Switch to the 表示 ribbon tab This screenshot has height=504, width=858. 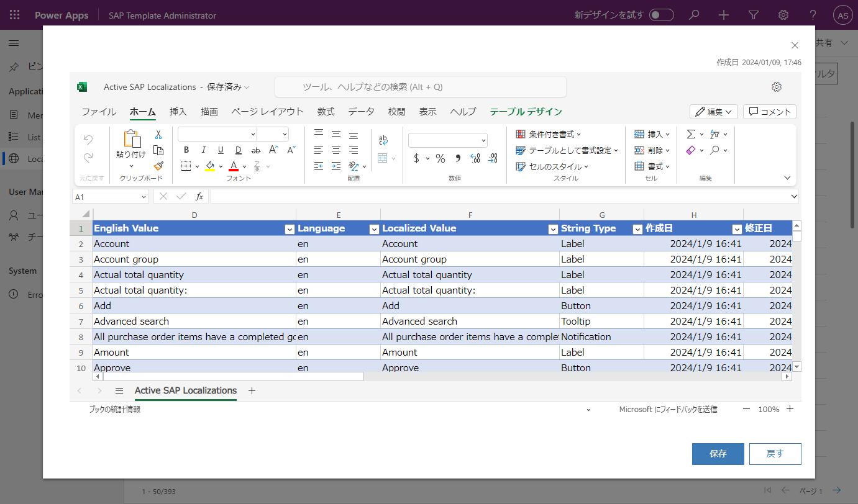[x=427, y=112]
